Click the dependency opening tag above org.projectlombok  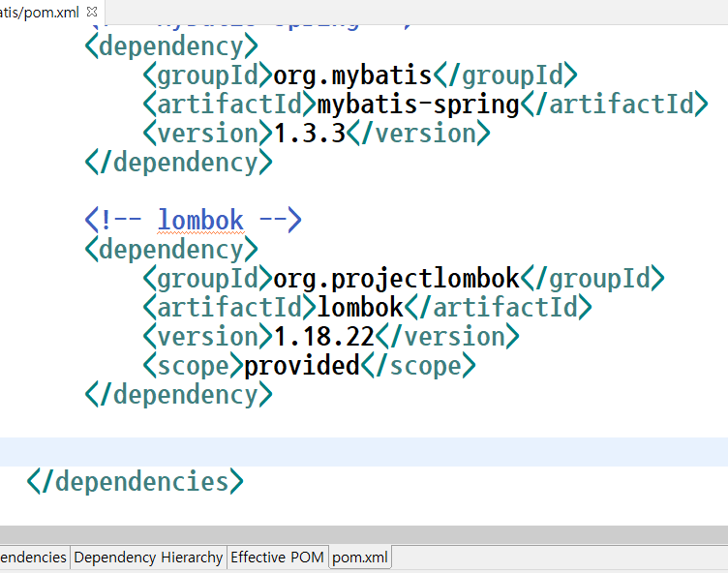(171, 250)
